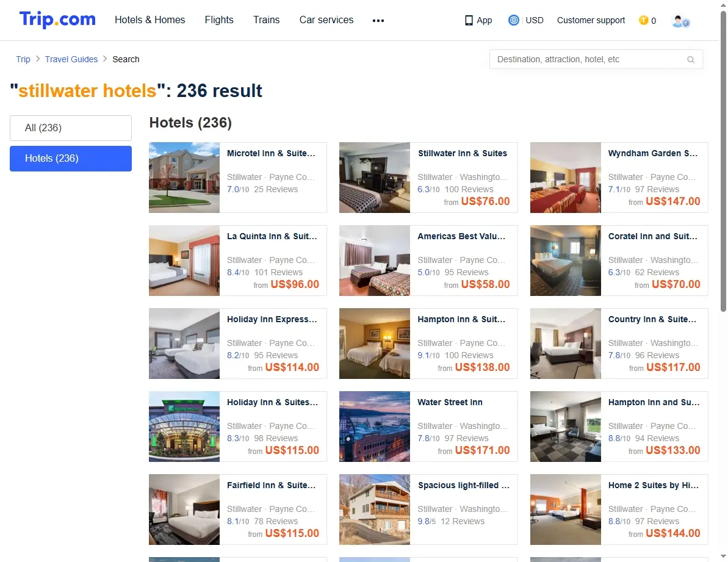Screen dimensions: 728x562
Task: Open Holiday Inn Express room photo
Action: (x=184, y=344)
